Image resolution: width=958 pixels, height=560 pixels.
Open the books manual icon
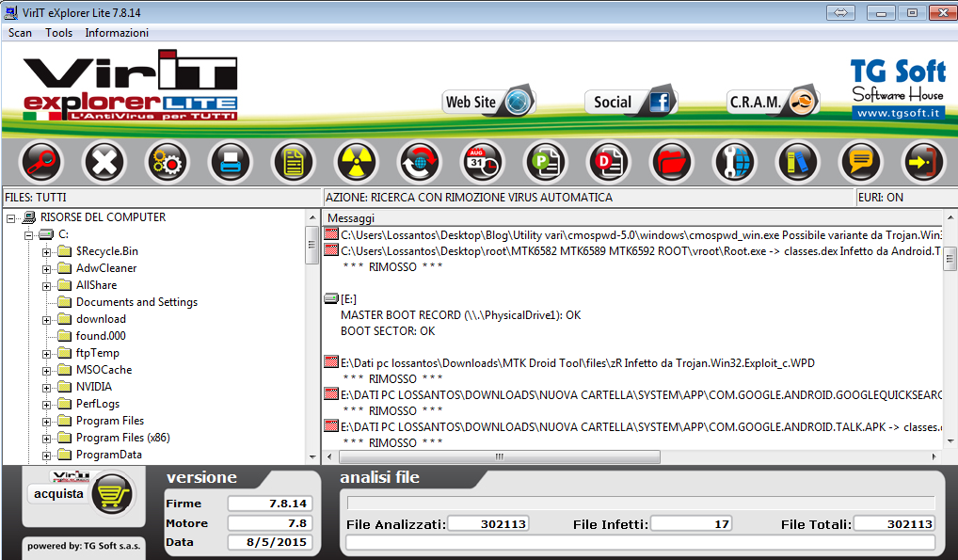click(798, 163)
